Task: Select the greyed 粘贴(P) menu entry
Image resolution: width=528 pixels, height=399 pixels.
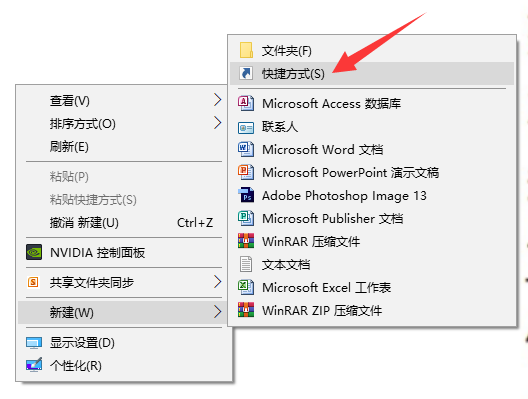Action: point(124,176)
